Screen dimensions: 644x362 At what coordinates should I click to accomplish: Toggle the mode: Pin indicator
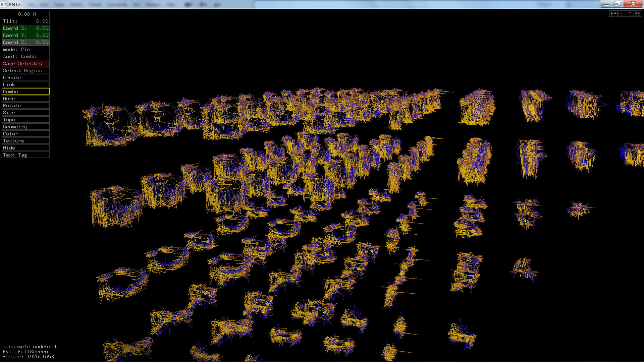25,49
